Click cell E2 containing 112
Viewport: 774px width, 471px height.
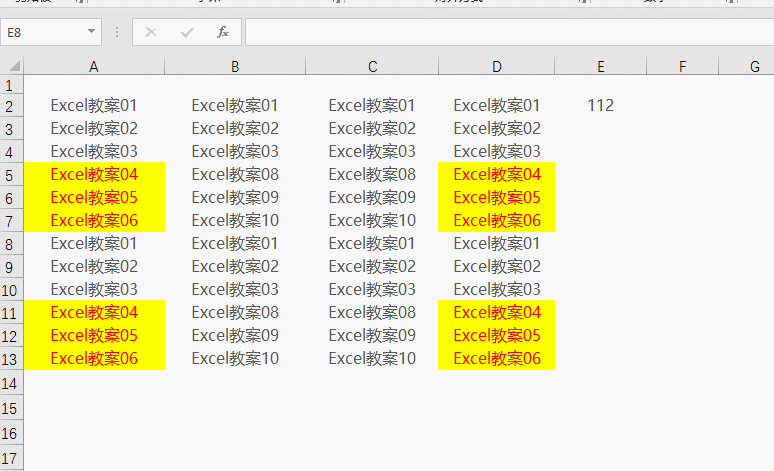601,105
